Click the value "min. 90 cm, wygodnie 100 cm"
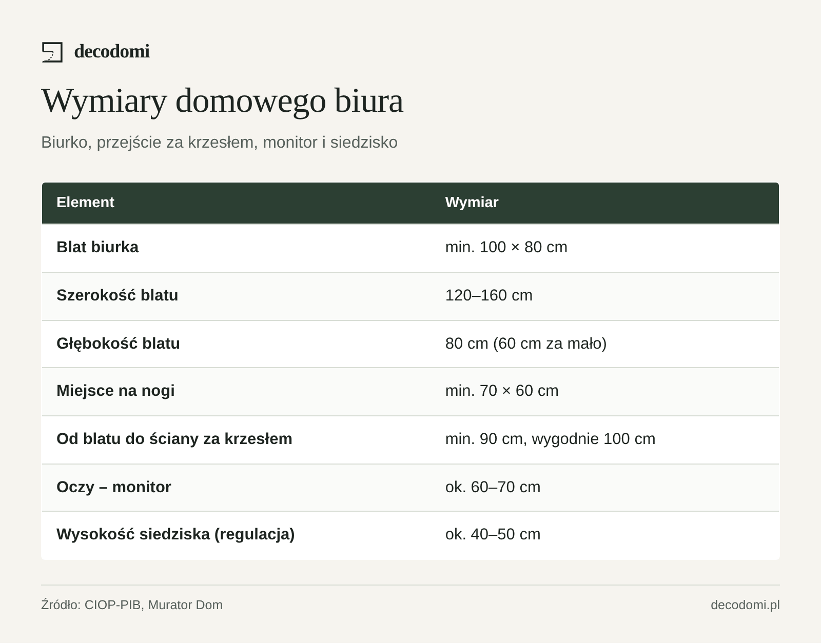Screen dimensions: 821x644 tap(550, 439)
